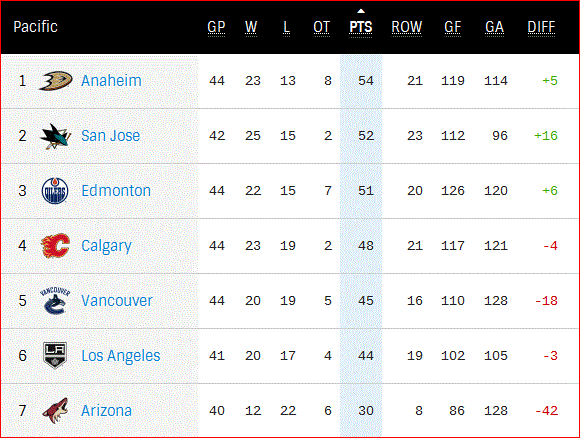Click the Edmonton Oilers logo
The height and width of the screenshot is (438, 580).
click(55, 191)
